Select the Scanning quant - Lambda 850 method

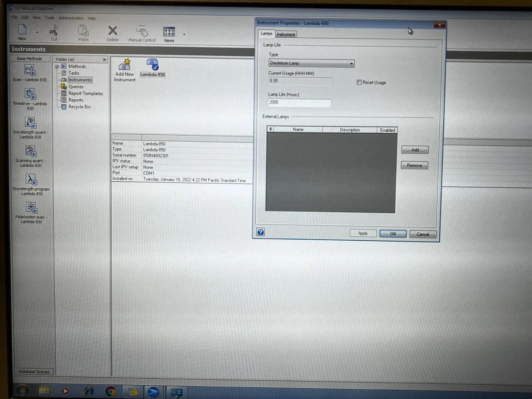30,156
